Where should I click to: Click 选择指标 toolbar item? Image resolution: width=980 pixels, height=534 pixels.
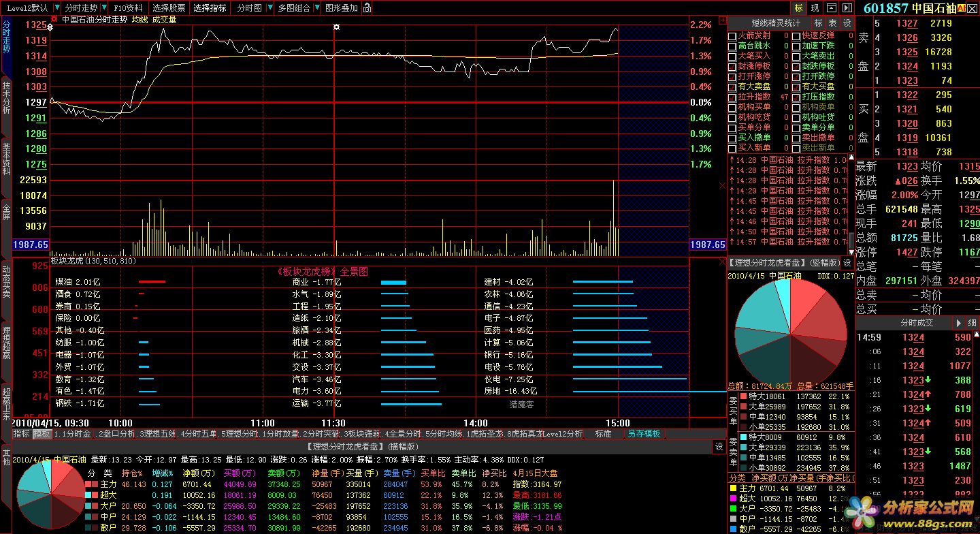tap(210, 8)
